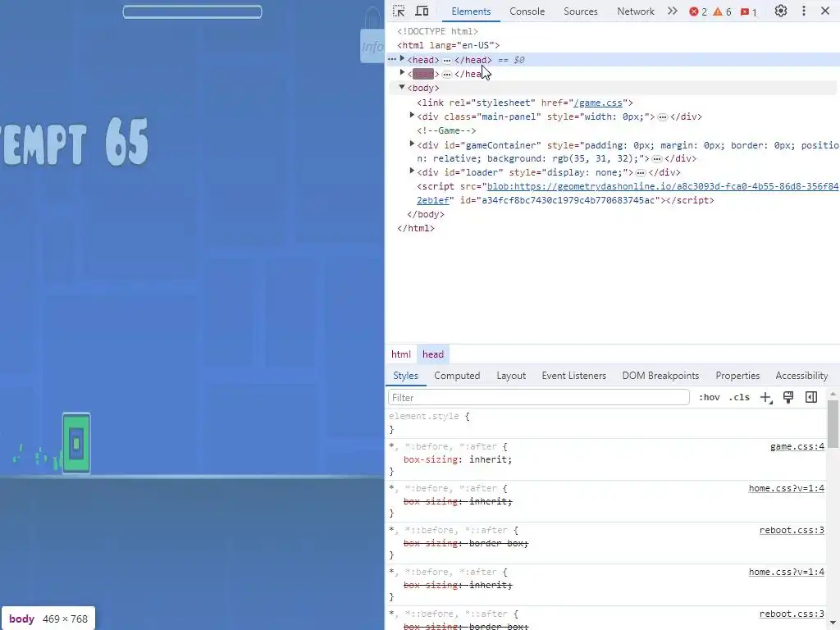Toggle the :hov element state panel

point(710,398)
